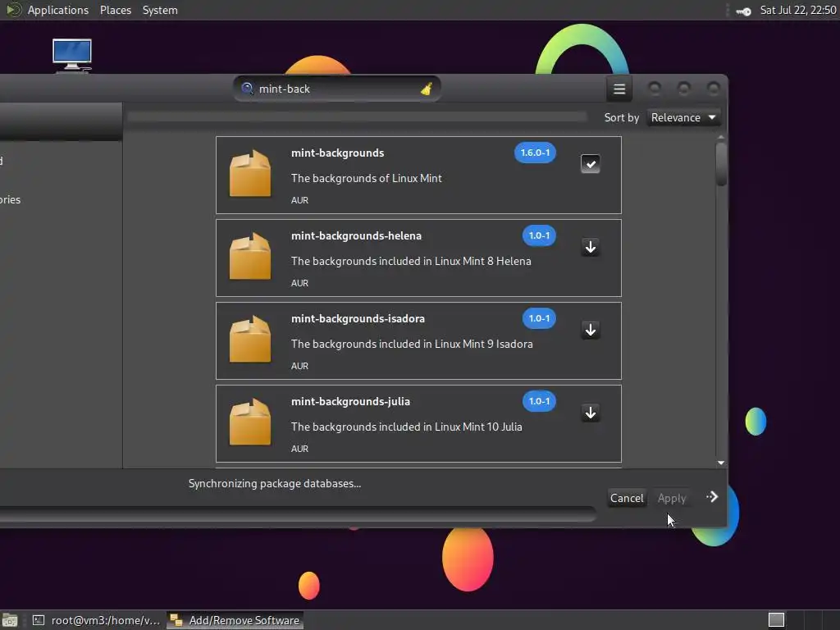Click helena's 1.0-1 version badge

(539, 235)
